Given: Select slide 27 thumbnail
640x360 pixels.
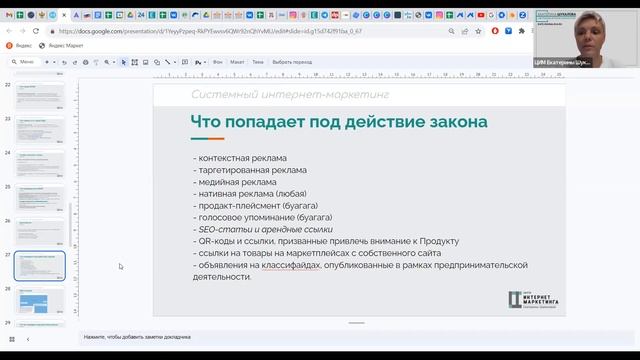Looking at the screenshot, I should (40, 266).
